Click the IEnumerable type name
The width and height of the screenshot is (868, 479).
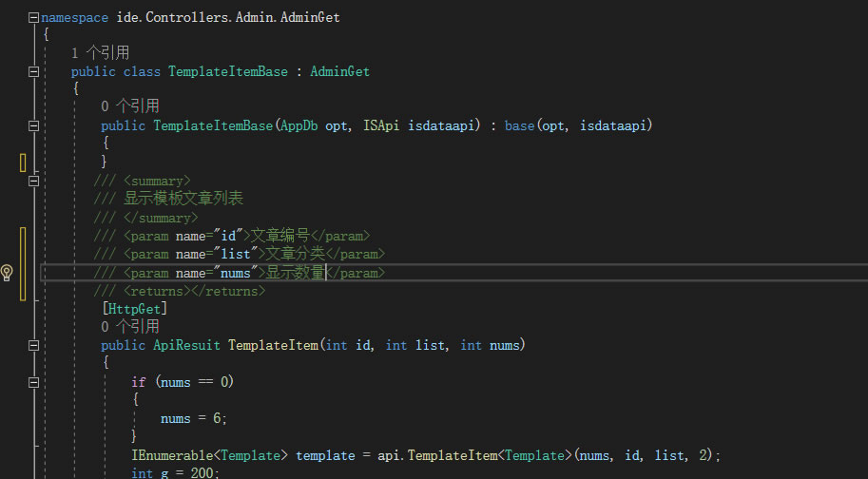tap(172, 456)
